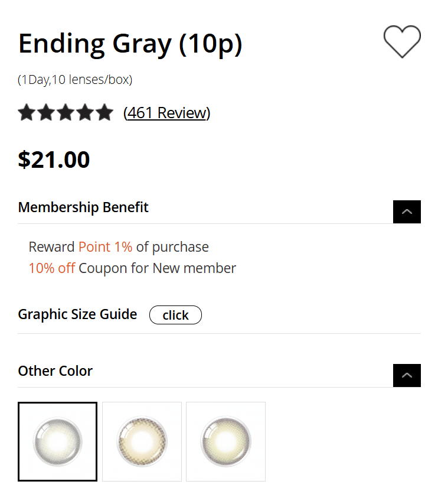Click the Other Color heading
438x504 pixels.
(55, 371)
